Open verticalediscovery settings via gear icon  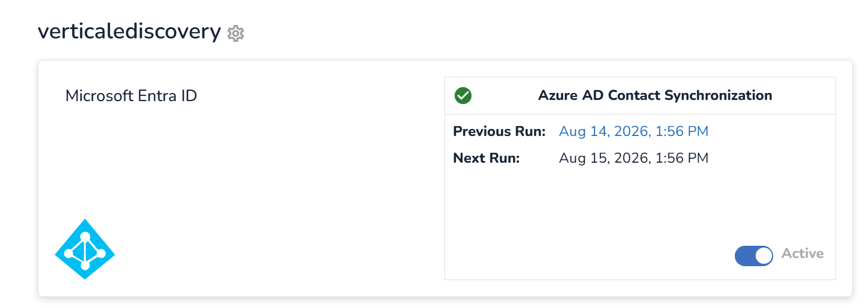[x=236, y=34]
